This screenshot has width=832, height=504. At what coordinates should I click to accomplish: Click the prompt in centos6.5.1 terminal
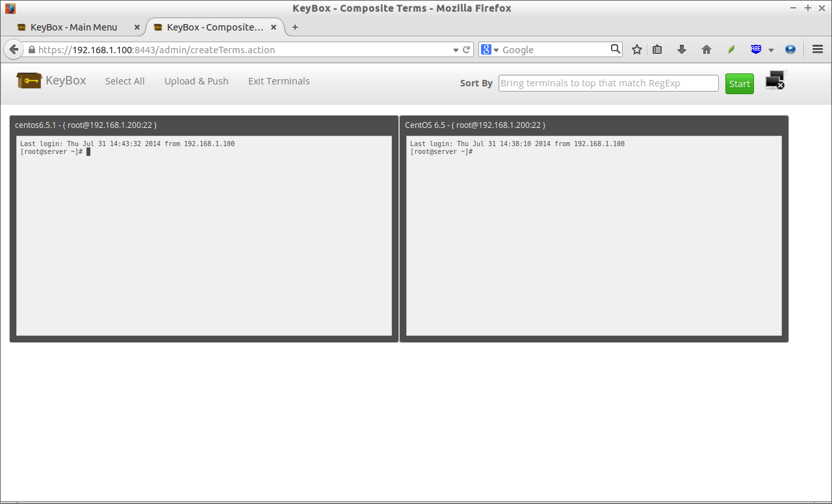(51, 151)
